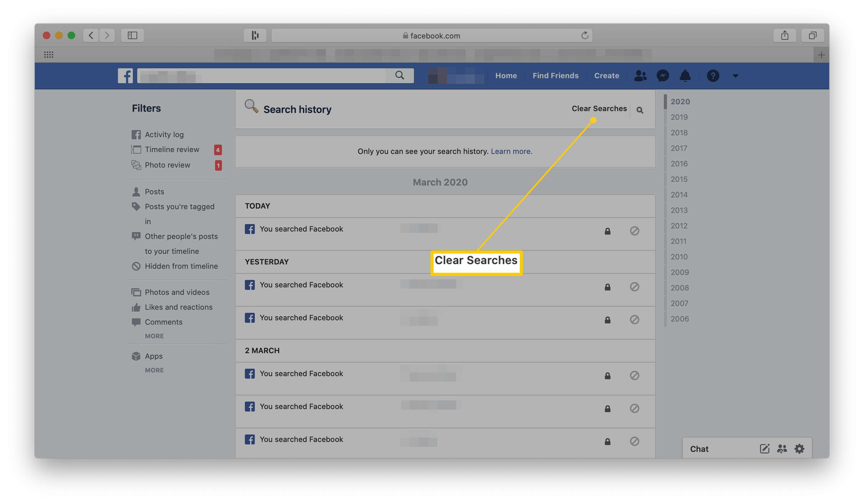The height and width of the screenshot is (504, 864).
Task: Click the Facebook logo icon
Action: tap(125, 75)
